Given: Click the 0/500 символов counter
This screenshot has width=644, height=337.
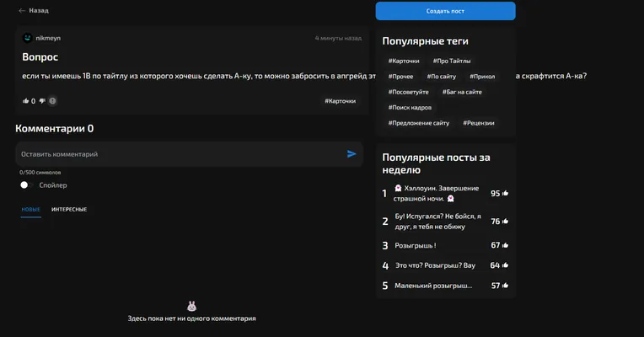Looking at the screenshot, I should pos(40,173).
